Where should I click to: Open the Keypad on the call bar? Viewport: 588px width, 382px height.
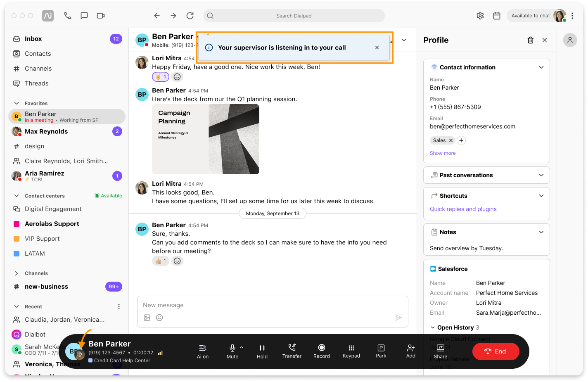pos(351,351)
